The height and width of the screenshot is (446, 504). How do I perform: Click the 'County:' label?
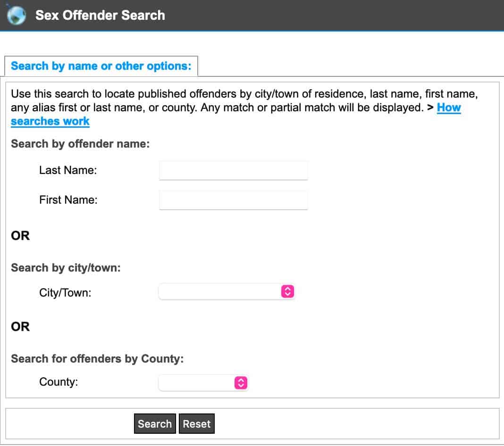pyautogui.click(x=59, y=382)
